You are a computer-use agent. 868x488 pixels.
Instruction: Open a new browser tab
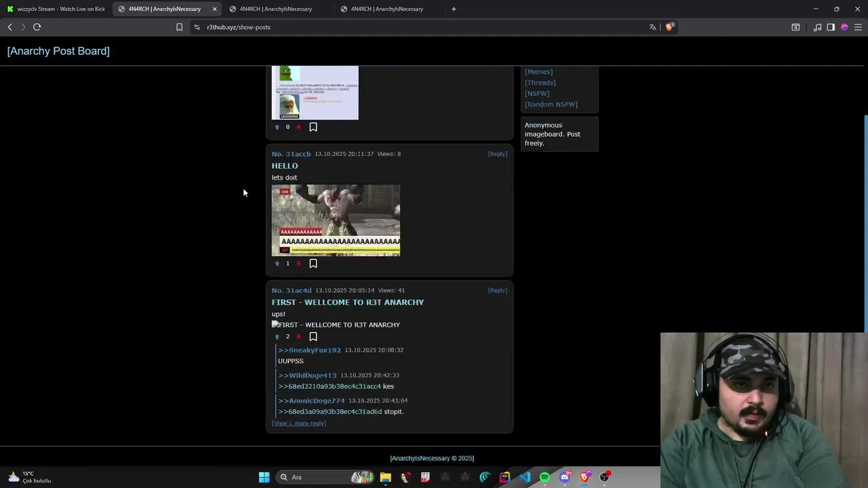(x=454, y=9)
